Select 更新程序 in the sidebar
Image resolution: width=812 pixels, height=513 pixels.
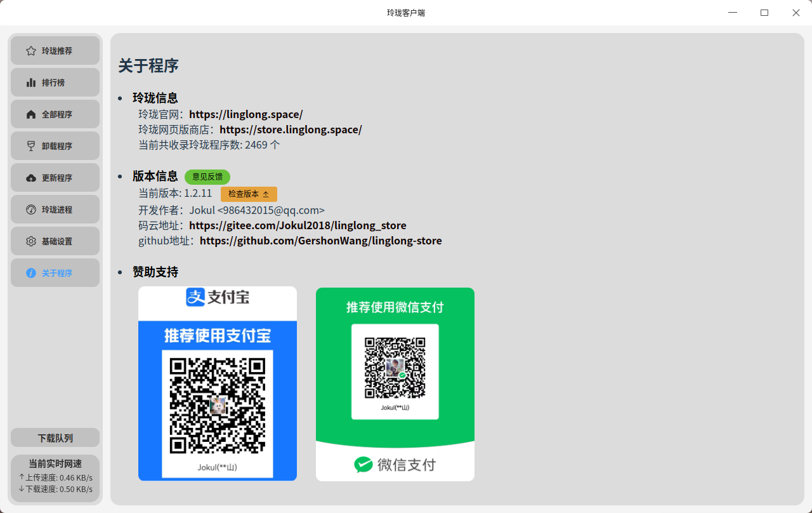tap(55, 178)
